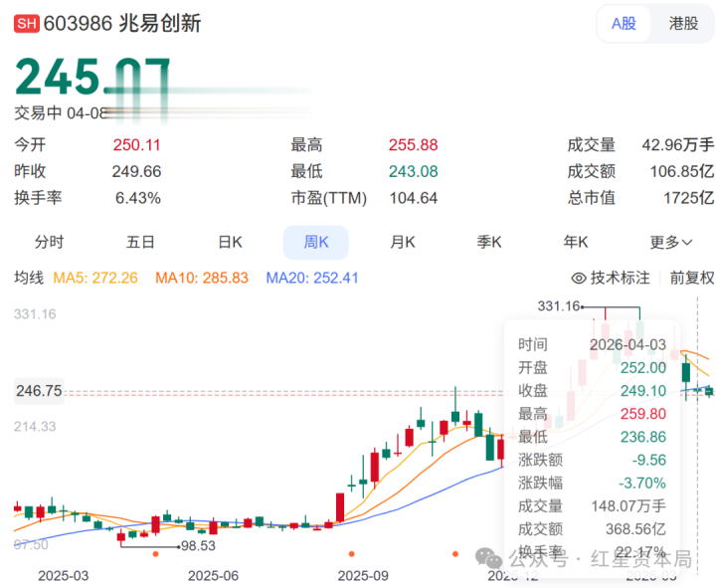The height and width of the screenshot is (588, 716).
Task: Click the 98.53 low price marker
Action: pyautogui.click(x=198, y=546)
